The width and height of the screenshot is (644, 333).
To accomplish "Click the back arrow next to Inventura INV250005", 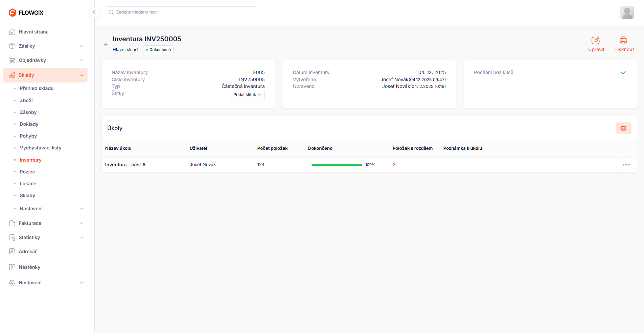I will click(106, 44).
